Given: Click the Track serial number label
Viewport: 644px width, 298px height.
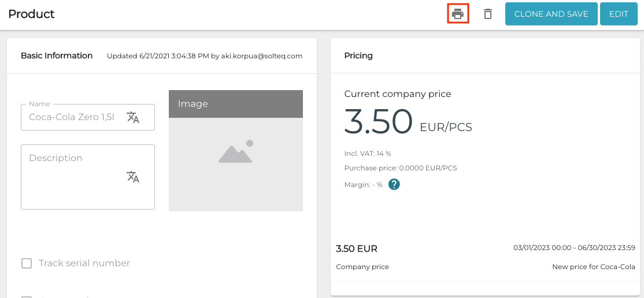Looking at the screenshot, I should click(x=84, y=263).
